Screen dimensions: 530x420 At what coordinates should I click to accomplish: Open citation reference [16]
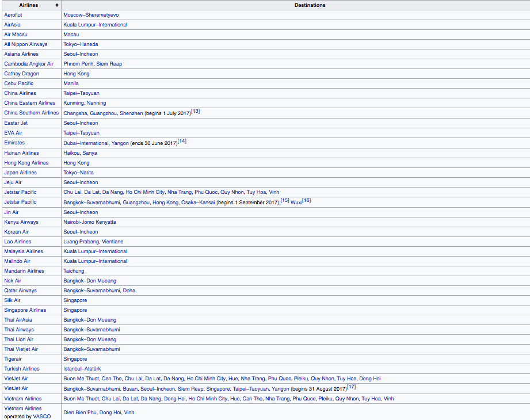point(307,200)
